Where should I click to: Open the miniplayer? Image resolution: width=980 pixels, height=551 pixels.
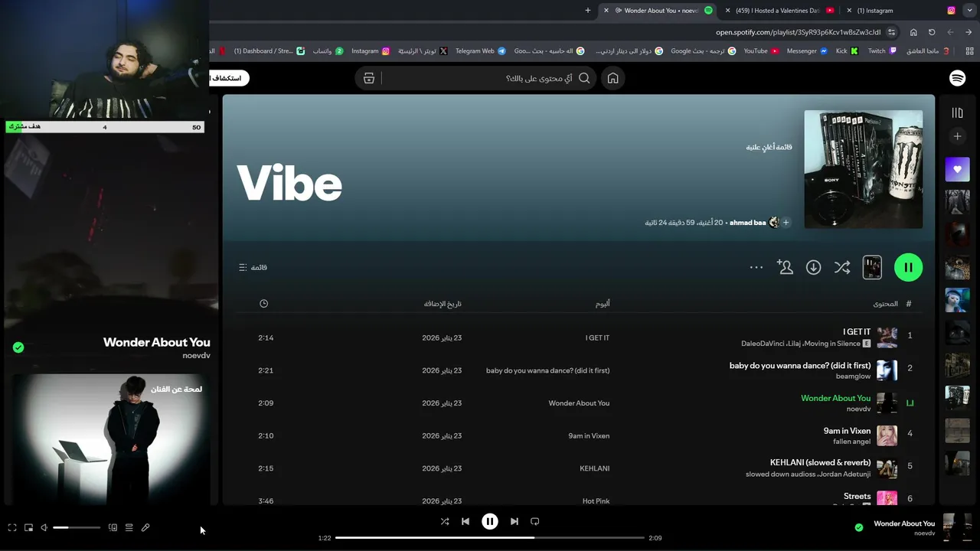[x=28, y=527]
